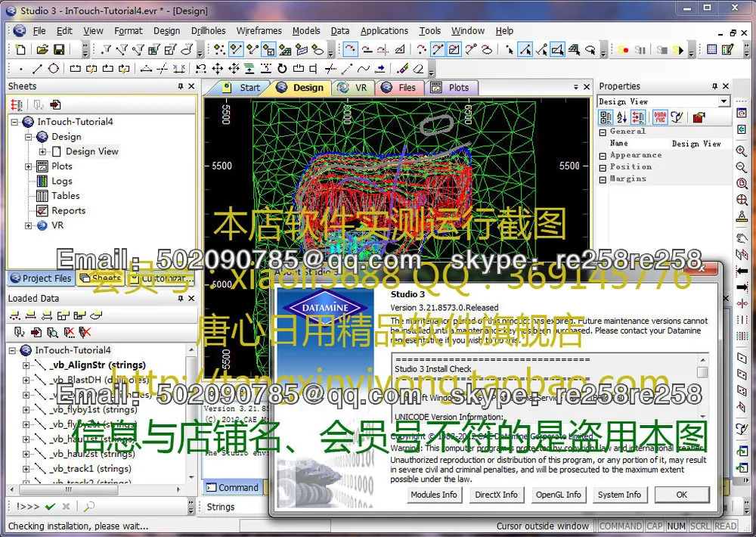This screenshot has width=756, height=537.
Task: Click the Erase eraser tool icon
Action: [419, 69]
